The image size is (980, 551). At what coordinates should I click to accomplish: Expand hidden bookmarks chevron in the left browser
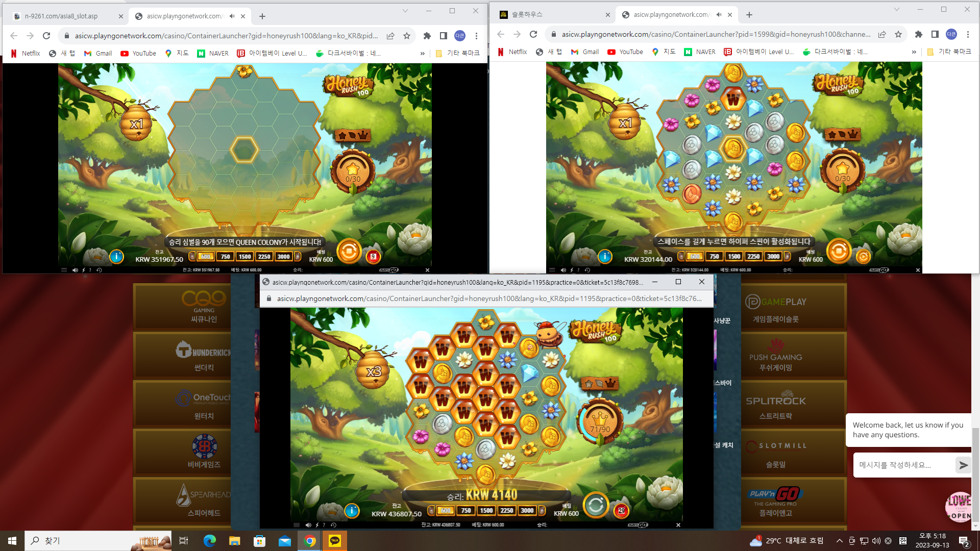pyautogui.click(x=422, y=53)
